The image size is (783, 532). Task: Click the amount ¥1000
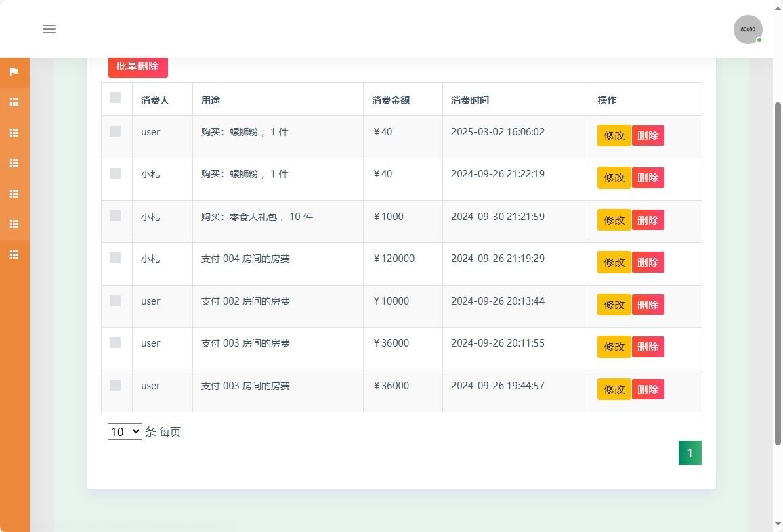click(x=388, y=217)
